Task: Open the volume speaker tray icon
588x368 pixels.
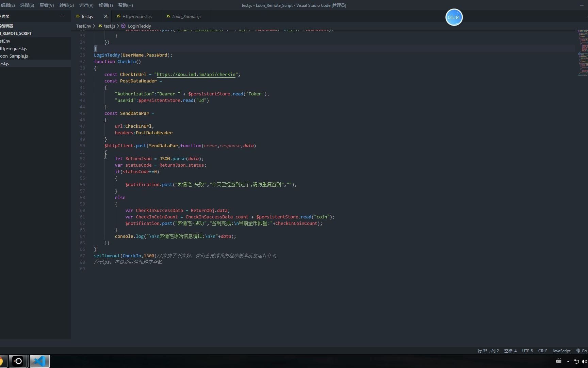Action: (585, 362)
